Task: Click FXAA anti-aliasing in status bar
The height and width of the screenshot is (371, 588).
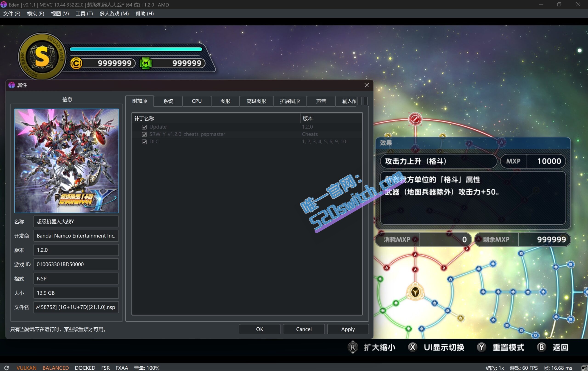Action: coord(122,368)
